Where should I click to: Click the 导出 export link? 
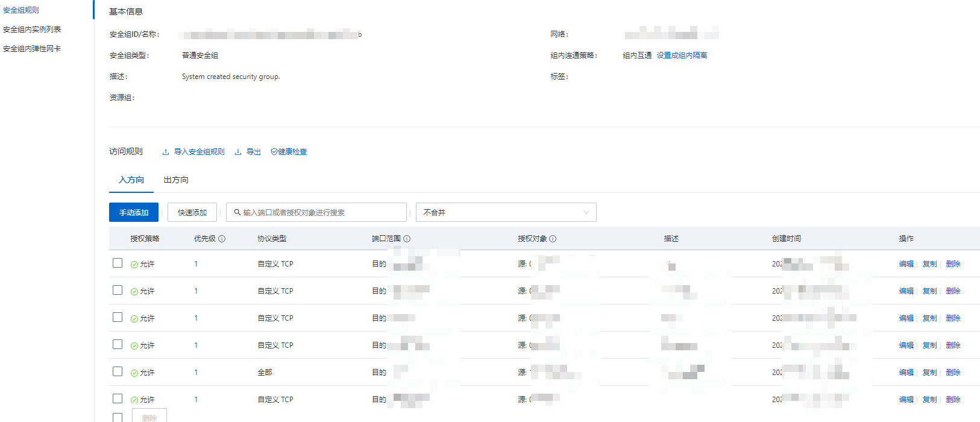tap(254, 152)
